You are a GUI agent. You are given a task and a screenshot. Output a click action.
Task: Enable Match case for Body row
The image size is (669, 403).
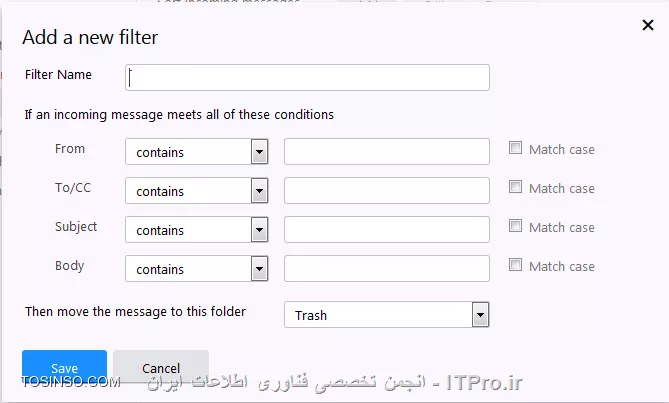515,265
